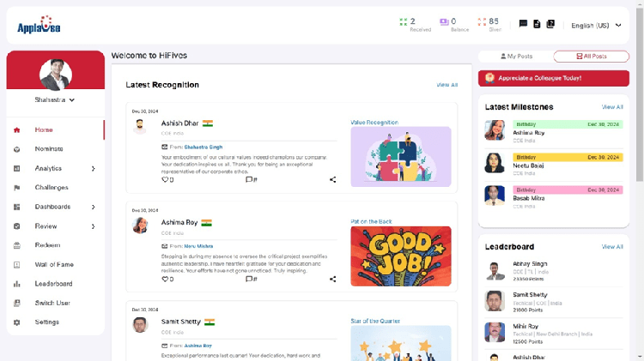Open the chat messages icon in header
Screen dimensions: 644x361
[x=523, y=24]
